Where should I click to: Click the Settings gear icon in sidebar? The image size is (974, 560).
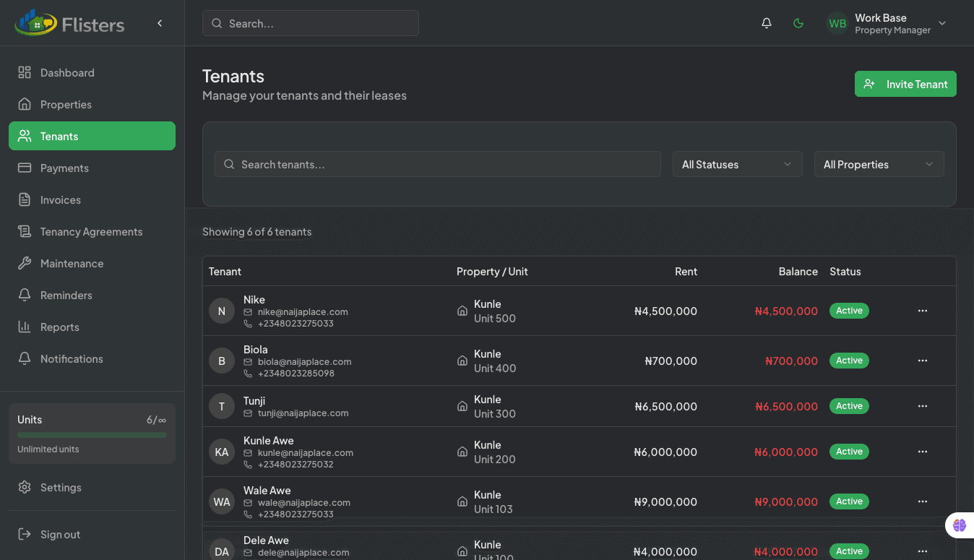tap(25, 487)
